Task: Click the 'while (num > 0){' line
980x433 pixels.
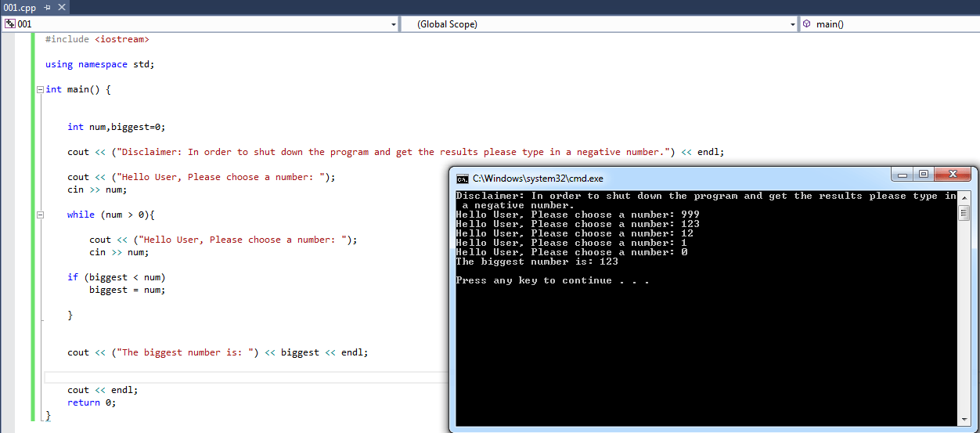Action: [x=111, y=215]
